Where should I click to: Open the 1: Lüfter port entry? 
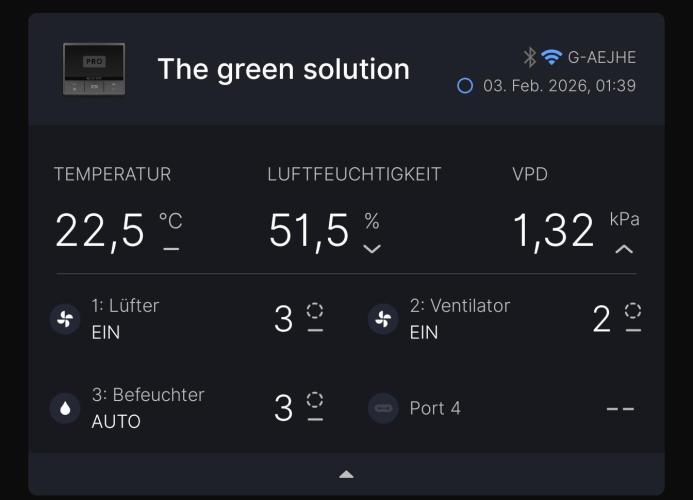click(125, 319)
